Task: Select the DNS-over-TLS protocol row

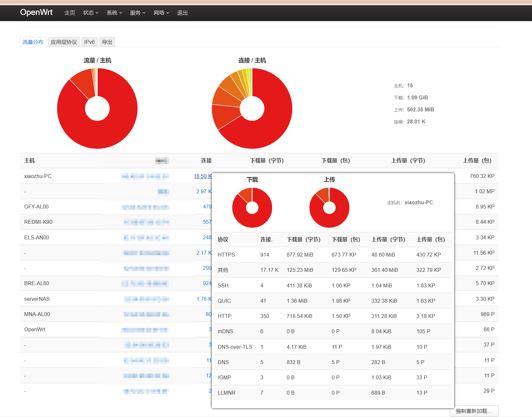Action: pos(333,347)
